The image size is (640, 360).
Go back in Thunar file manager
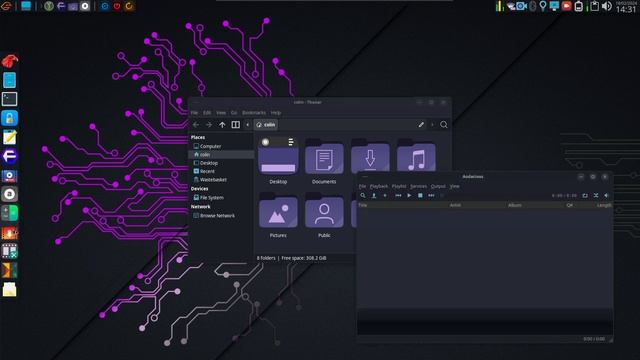(x=196, y=124)
